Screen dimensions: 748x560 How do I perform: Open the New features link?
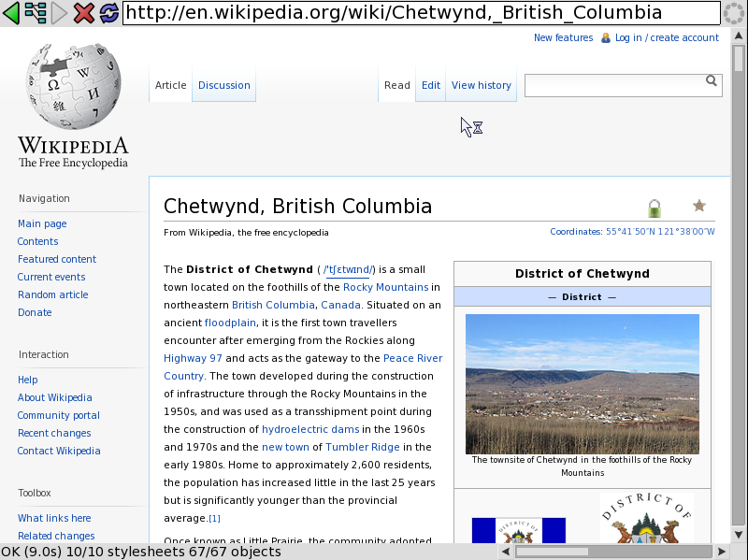(564, 37)
